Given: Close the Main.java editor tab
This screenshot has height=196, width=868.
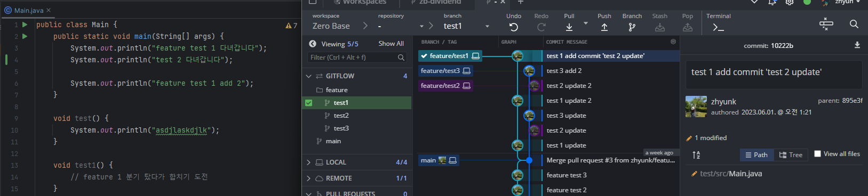Looking at the screenshot, I should coord(49,10).
